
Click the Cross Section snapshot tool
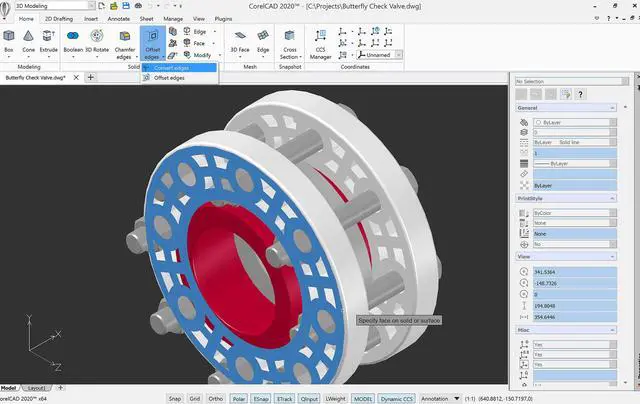(290, 45)
